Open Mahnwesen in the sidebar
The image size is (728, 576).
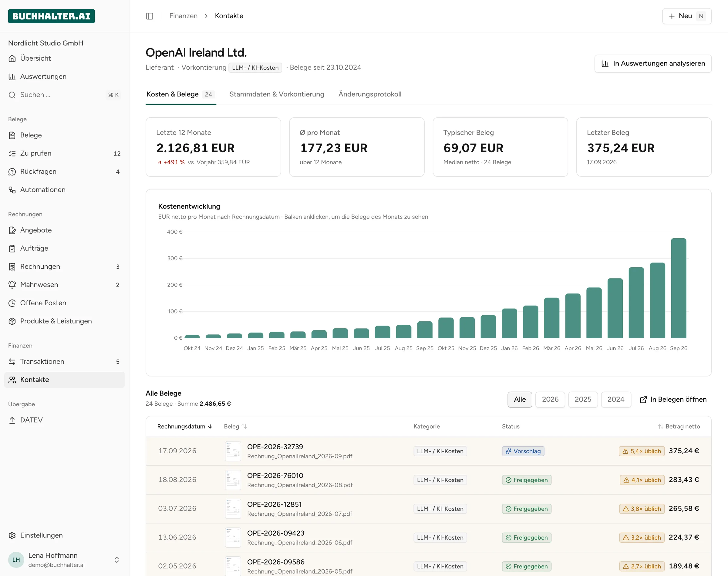coord(64,285)
